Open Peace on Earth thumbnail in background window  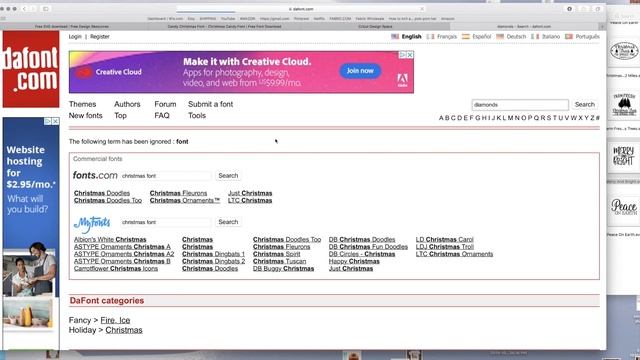(624, 207)
